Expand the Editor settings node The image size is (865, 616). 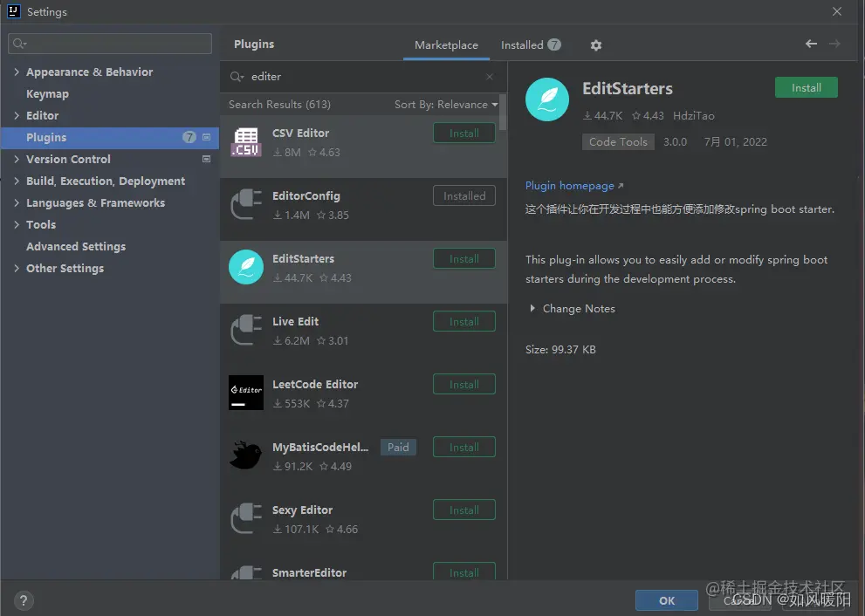click(17, 115)
